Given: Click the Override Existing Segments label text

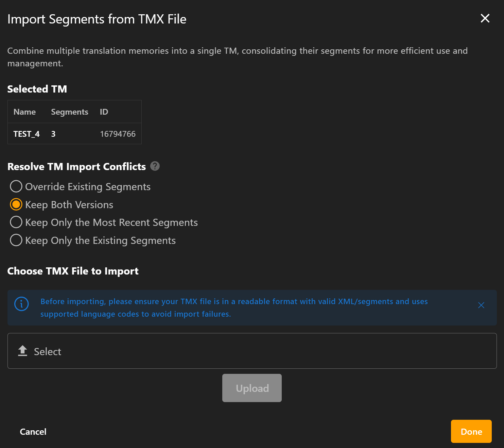Looking at the screenshot, I should pos(88,187).
